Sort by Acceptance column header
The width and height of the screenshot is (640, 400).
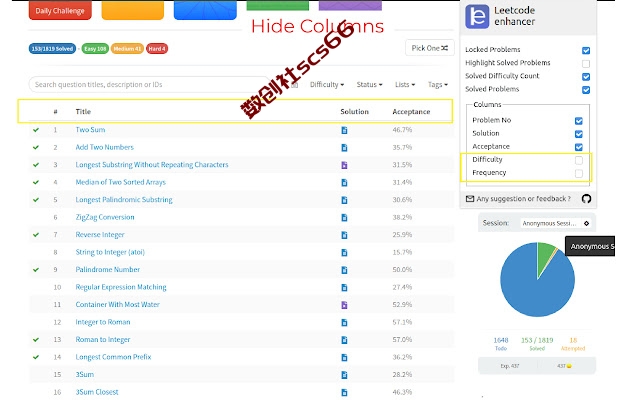click(x=411, y=111)
